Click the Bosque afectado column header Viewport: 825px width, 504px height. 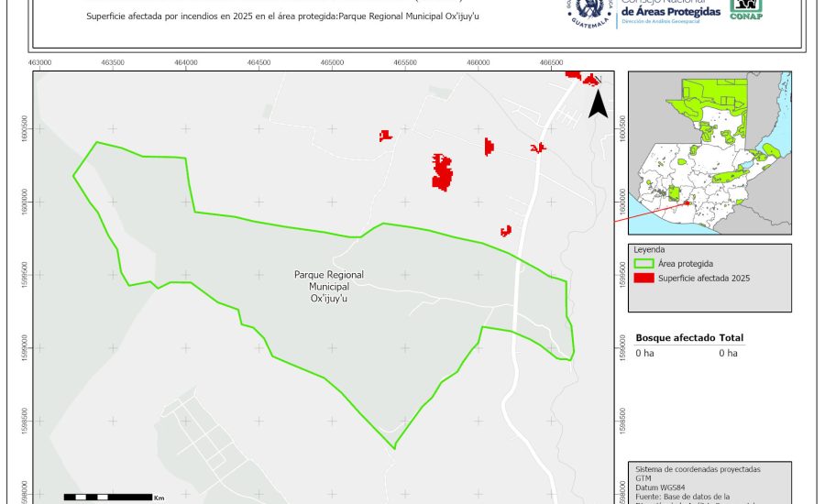[x=675, y=338]
